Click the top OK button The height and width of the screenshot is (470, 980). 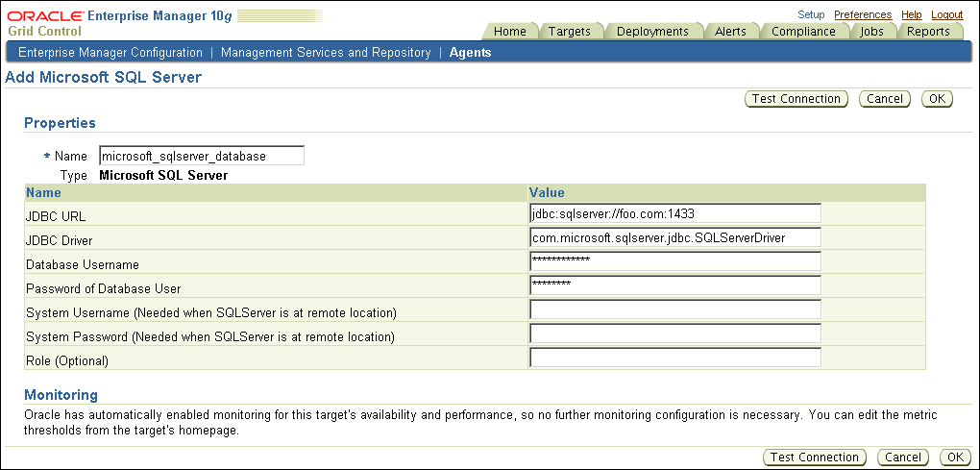(937, 99)
